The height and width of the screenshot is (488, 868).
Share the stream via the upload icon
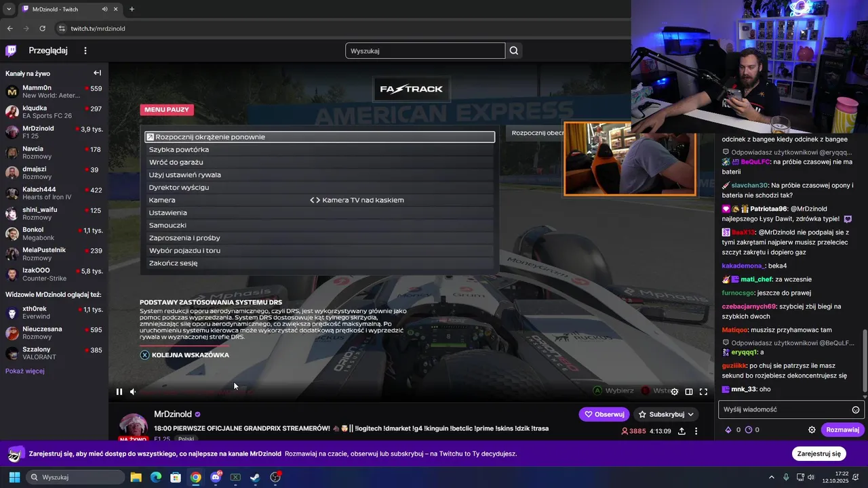click(682, 431)
